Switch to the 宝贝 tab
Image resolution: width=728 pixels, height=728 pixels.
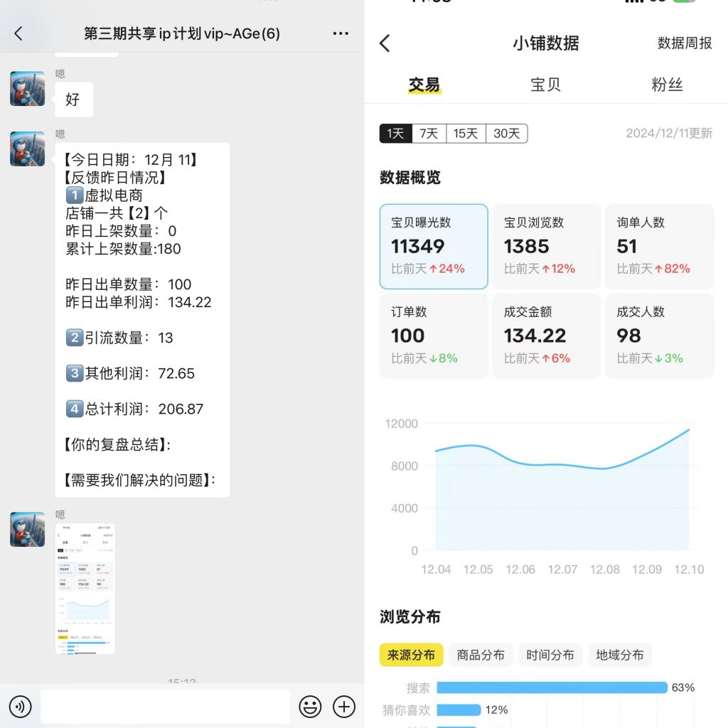click(547, 83)
